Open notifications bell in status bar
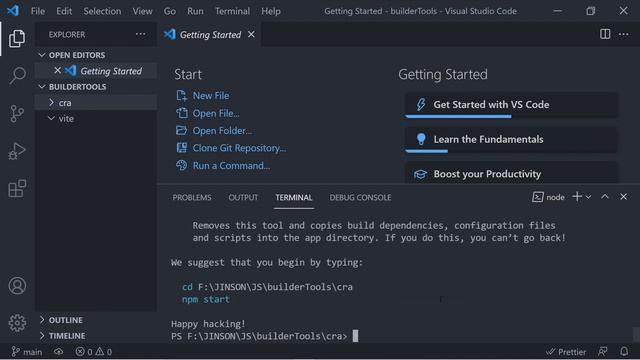 tap(624, 351)
